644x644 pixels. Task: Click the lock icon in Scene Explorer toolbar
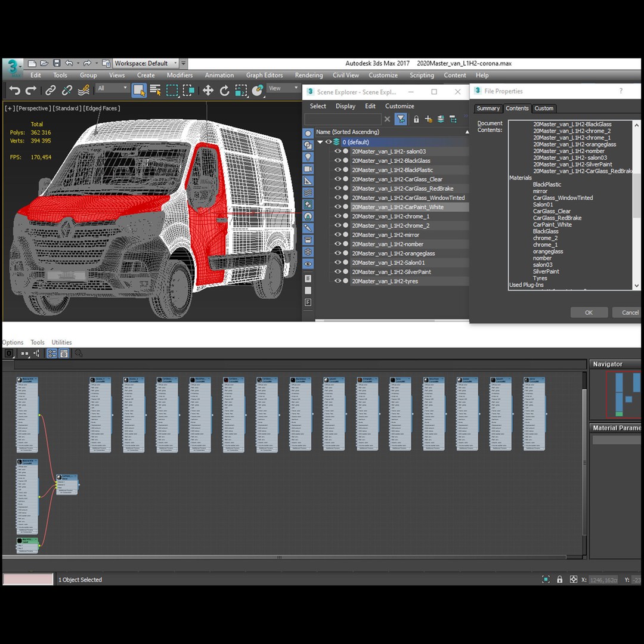(416, 119)
